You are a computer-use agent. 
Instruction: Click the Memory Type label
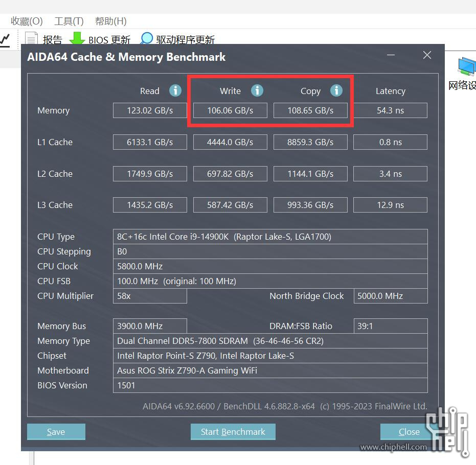point(64,341)
